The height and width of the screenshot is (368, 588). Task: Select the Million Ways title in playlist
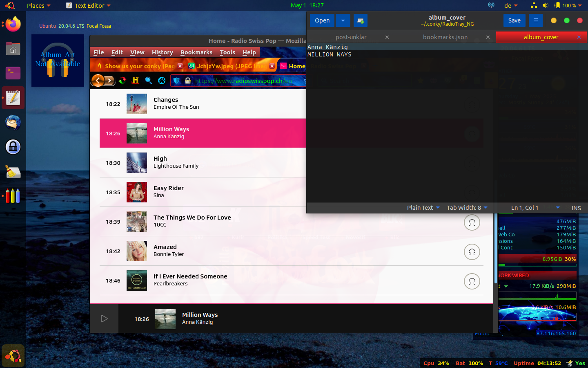171,129
